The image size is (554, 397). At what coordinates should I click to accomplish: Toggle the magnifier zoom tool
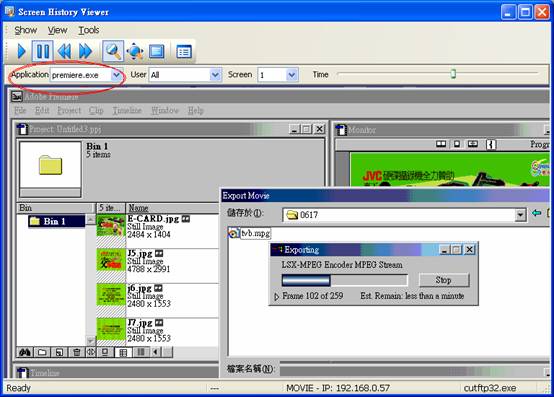(113, 52)
